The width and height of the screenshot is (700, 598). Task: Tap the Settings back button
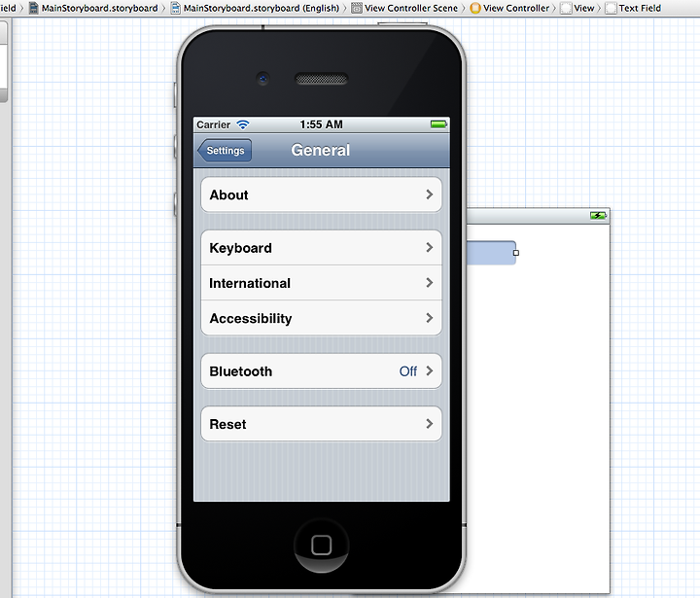coord(225,151)
